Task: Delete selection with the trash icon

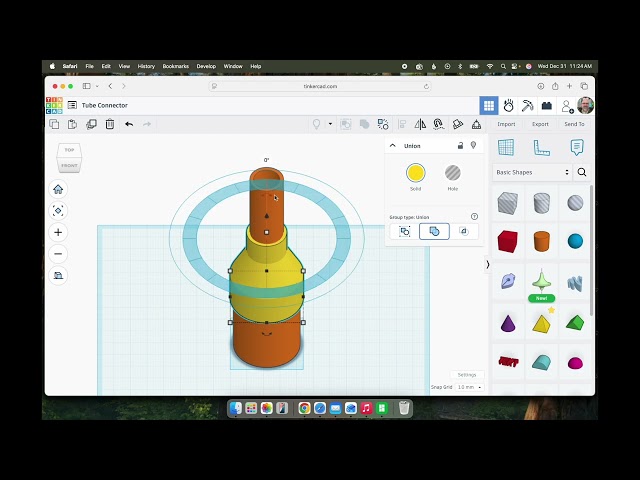Action: (110, 124)
